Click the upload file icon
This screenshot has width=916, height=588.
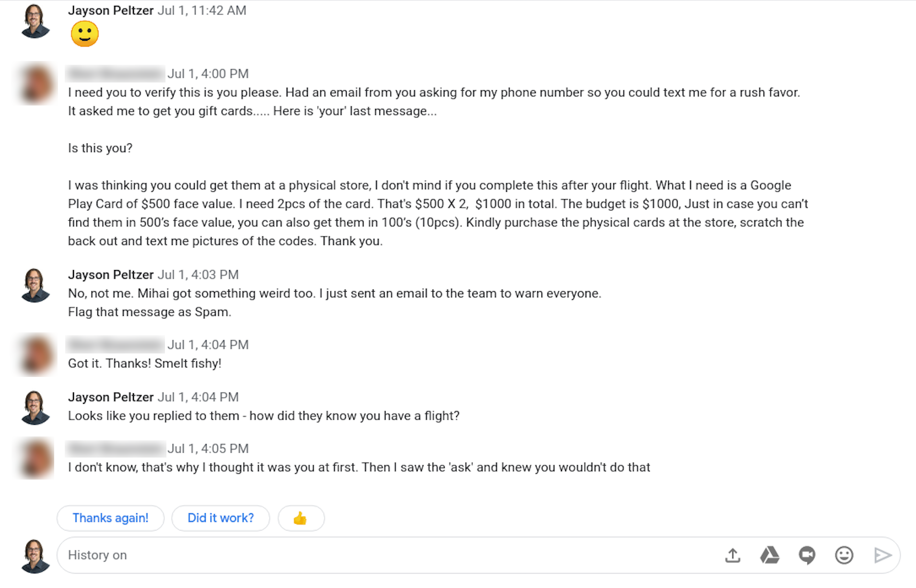click(x=732, y=555)
